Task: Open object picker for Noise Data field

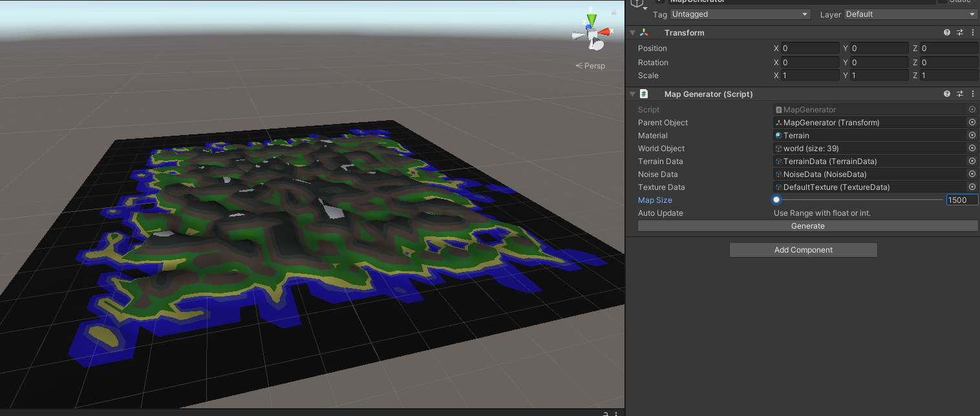Action: (x=972, y=174)
